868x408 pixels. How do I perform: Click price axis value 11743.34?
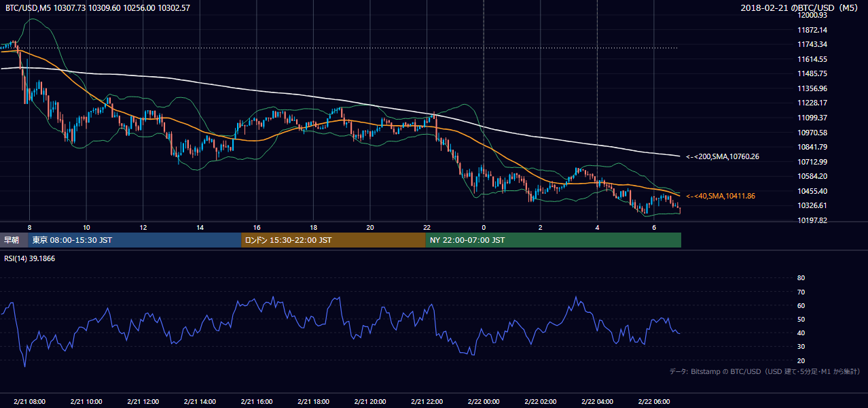click(813, 44)
